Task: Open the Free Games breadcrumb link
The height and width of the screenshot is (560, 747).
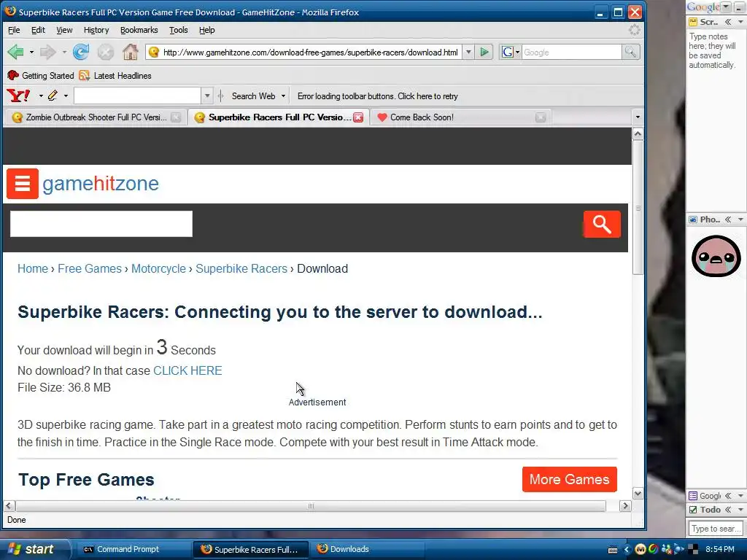Action: pyautogui.click(x=90, y=268)
